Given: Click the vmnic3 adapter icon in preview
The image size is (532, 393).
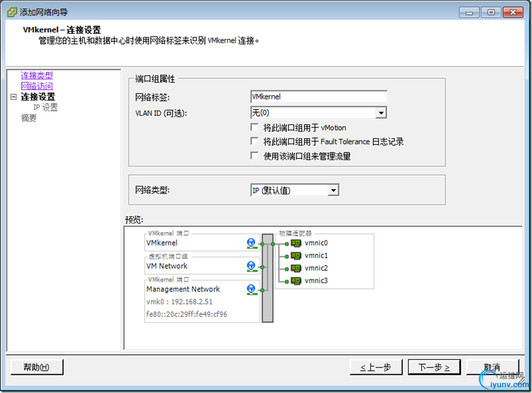Looking at the screenshot, I should pyautogui.click(x=296, y=281).
